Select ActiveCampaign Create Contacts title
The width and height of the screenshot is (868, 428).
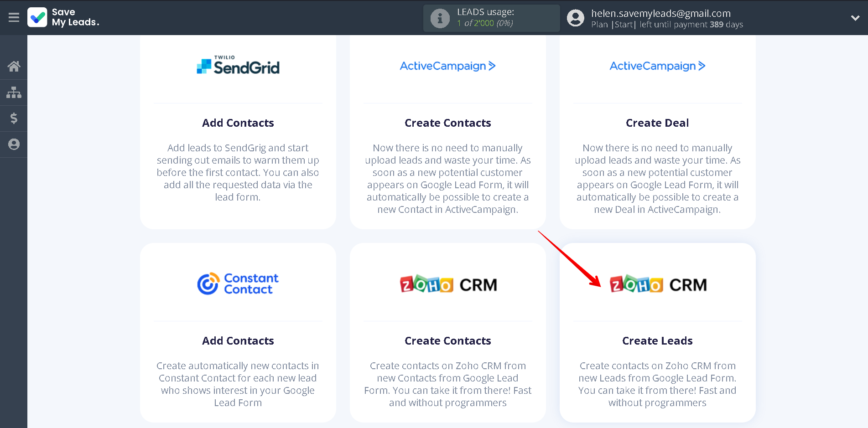(448, 123)
